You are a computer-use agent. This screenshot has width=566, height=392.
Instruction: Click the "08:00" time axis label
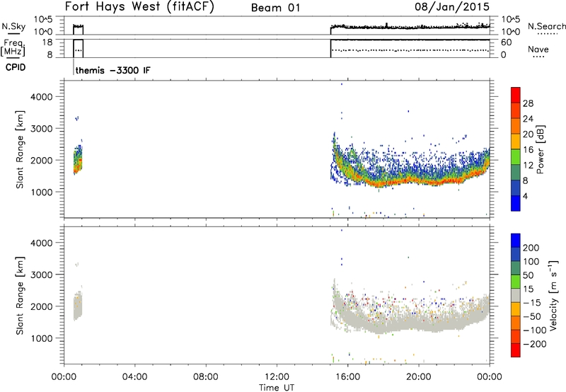coord(206,377)
